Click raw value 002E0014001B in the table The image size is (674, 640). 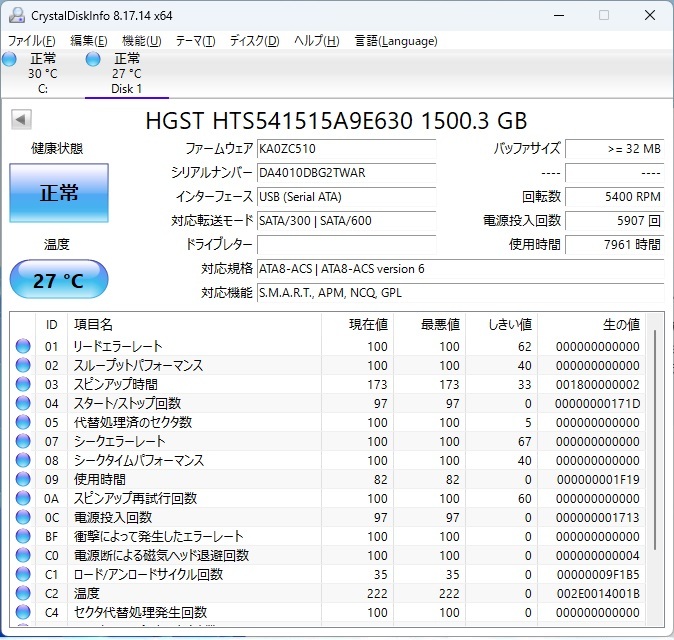[x=598, y=593]
